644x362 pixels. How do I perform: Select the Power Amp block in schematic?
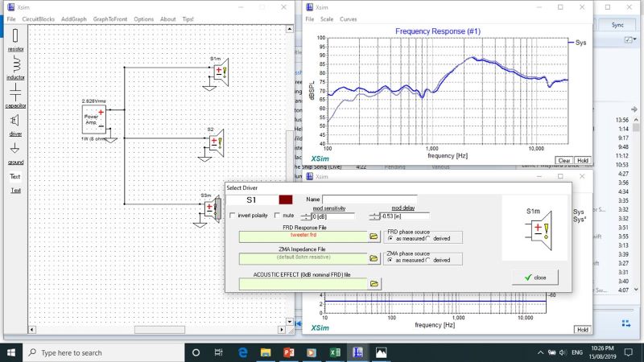click(x=93, y=119)
